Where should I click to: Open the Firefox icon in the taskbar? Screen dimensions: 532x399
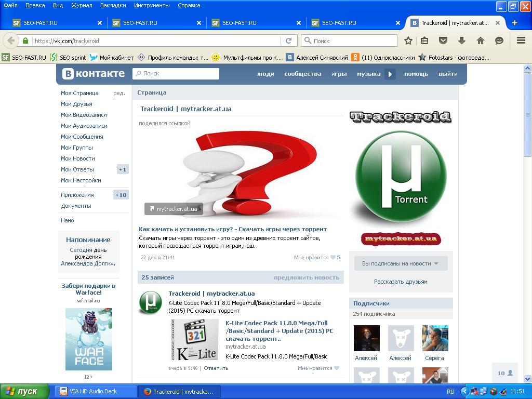point(147,392)
